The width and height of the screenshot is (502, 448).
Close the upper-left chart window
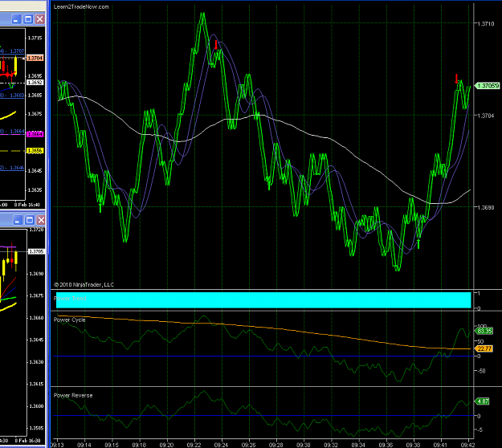39,19
